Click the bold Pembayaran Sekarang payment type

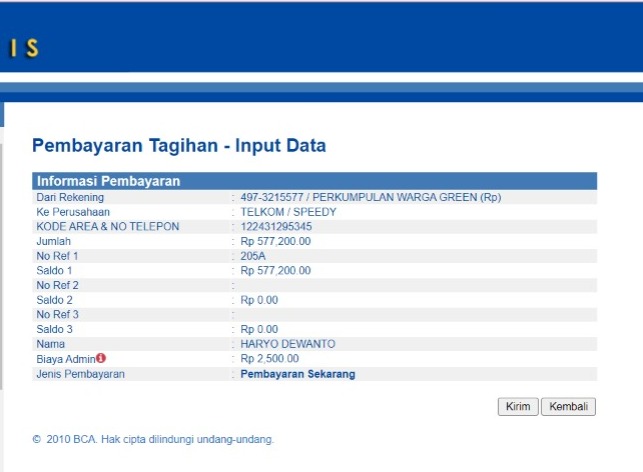pos(298,374)
